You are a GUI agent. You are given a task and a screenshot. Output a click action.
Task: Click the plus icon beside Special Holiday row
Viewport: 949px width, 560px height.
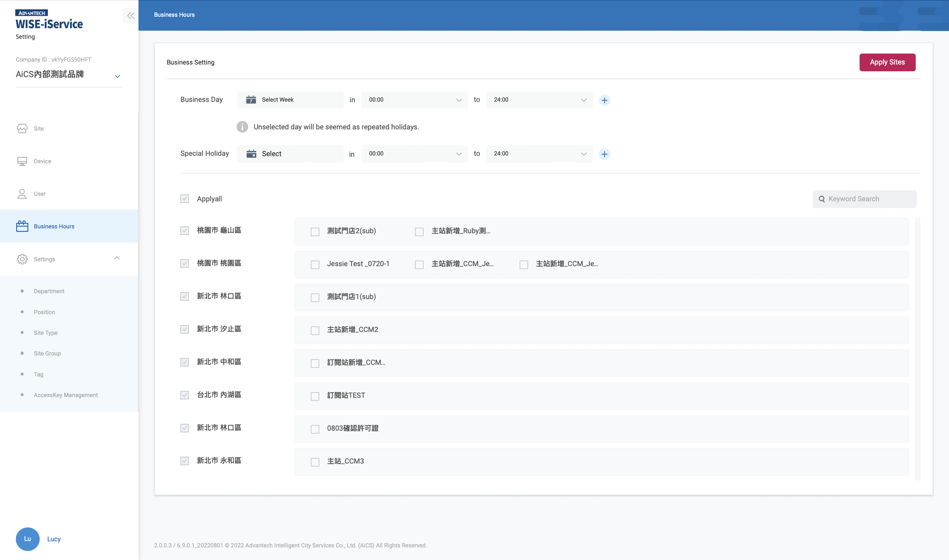604,154
